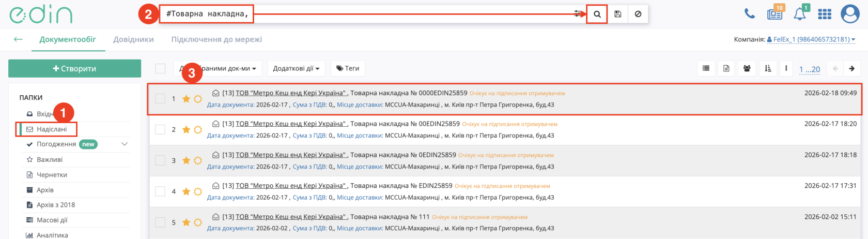This screenshot has height=239, width=868.
Task: Click status sun icon in row 3
Action: tap(197, 161)
